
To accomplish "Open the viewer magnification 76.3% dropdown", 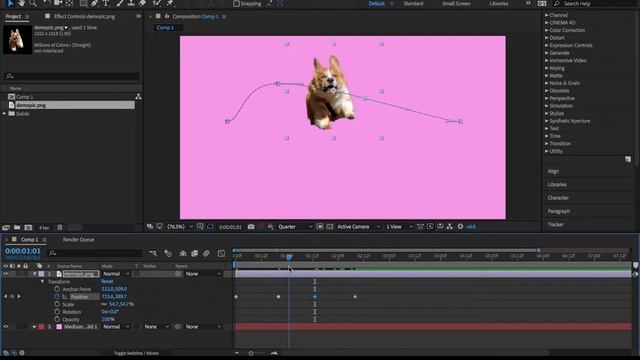I will tap(180, 227).
